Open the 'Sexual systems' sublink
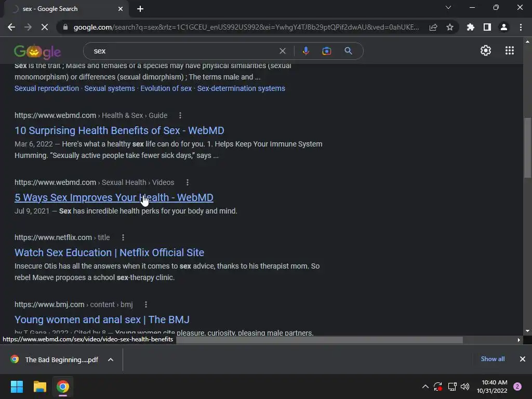The width and height of the screenshot is (532, 399). click(x=110, y=88)
